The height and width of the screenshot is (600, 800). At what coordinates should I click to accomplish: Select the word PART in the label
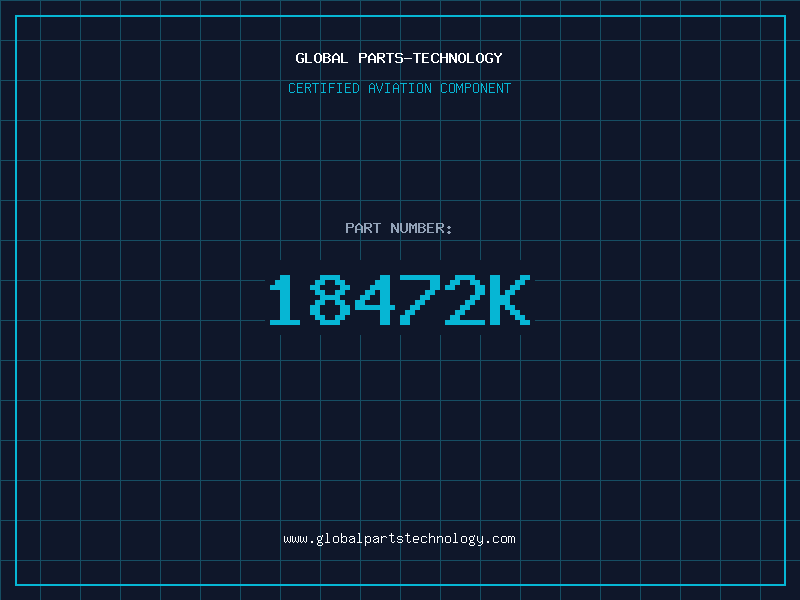click(x=363, y=228)
